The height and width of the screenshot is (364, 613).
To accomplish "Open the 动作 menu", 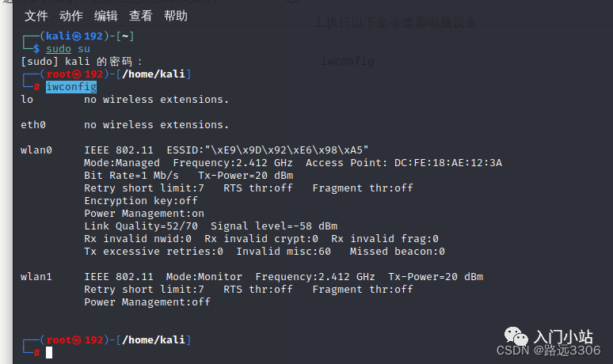I will (71, 16).
